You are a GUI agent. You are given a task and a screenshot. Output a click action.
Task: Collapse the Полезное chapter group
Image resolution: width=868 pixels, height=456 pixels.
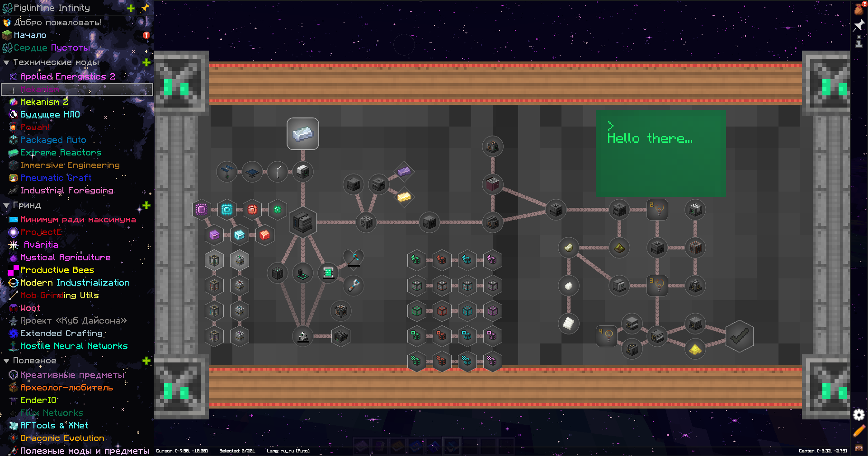pos(6,361)
